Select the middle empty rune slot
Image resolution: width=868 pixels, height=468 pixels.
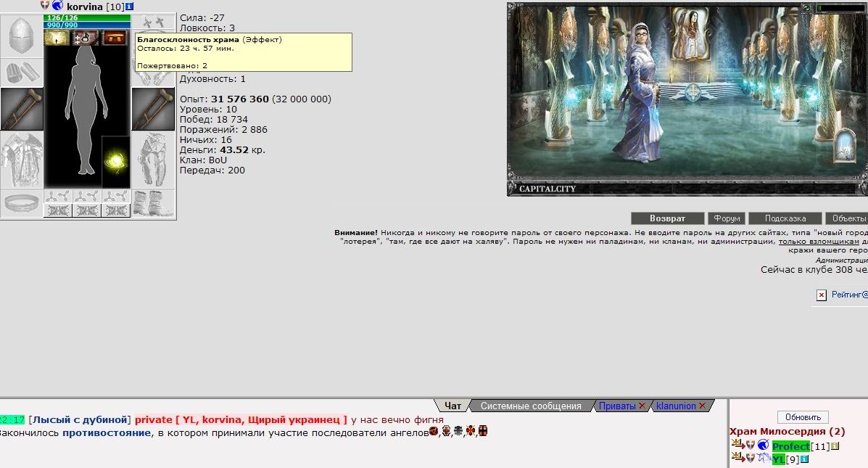87,210
